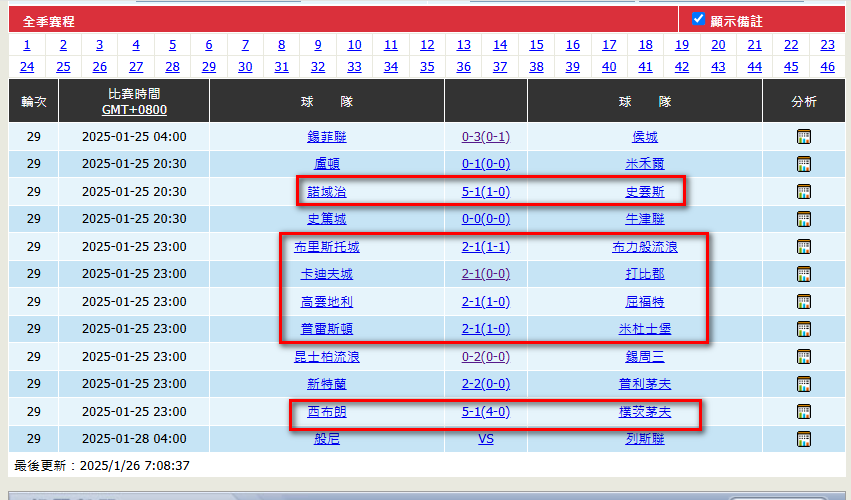The image size is (851, 500).
Task: Open the 2-2(0-0) score link
Action: (486, 384)
